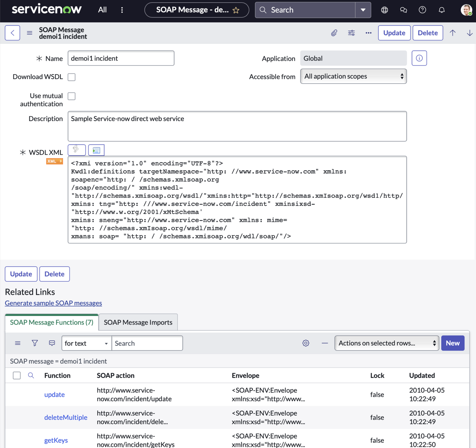Click the header Delete button
This screenshot has width=476, height=448.
[428, 33]
